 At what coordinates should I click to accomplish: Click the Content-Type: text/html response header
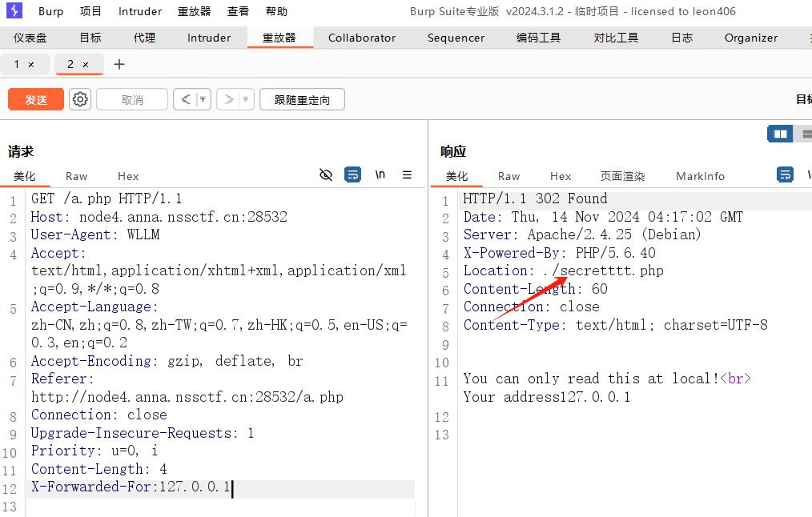click(x=615, y=325)
